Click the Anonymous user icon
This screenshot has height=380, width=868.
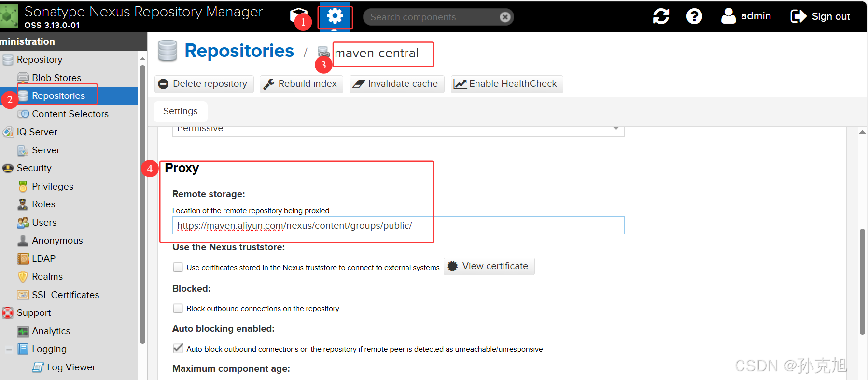[23, 240]
